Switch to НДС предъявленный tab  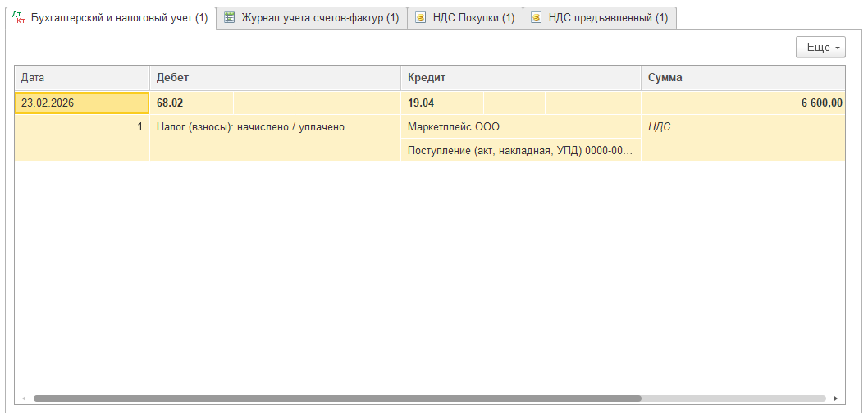(600, 18)
